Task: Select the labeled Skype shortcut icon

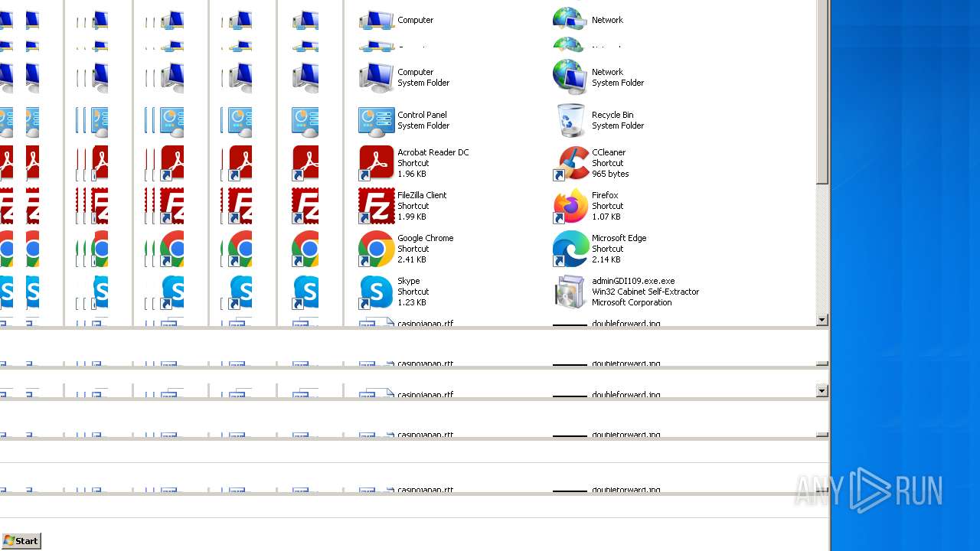Action: [x=377, y=292]
